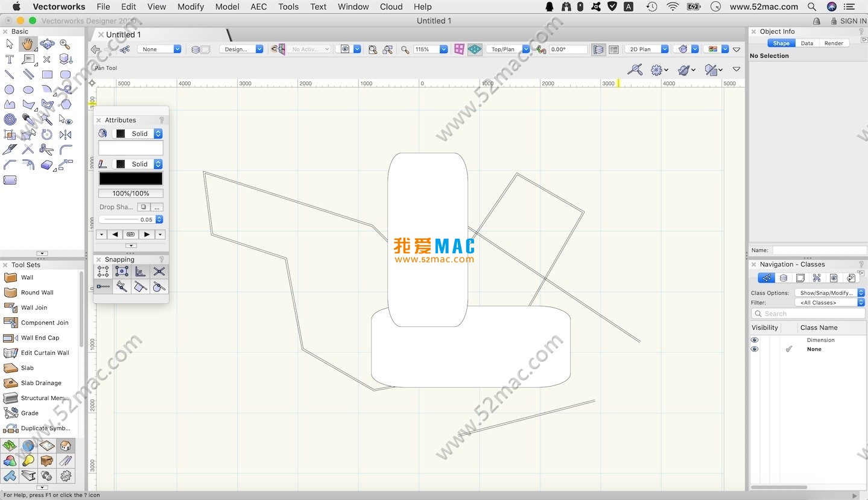Open the Class Options dropdown
This screenshot has width=868, height=500.
(x=829, y=293)
